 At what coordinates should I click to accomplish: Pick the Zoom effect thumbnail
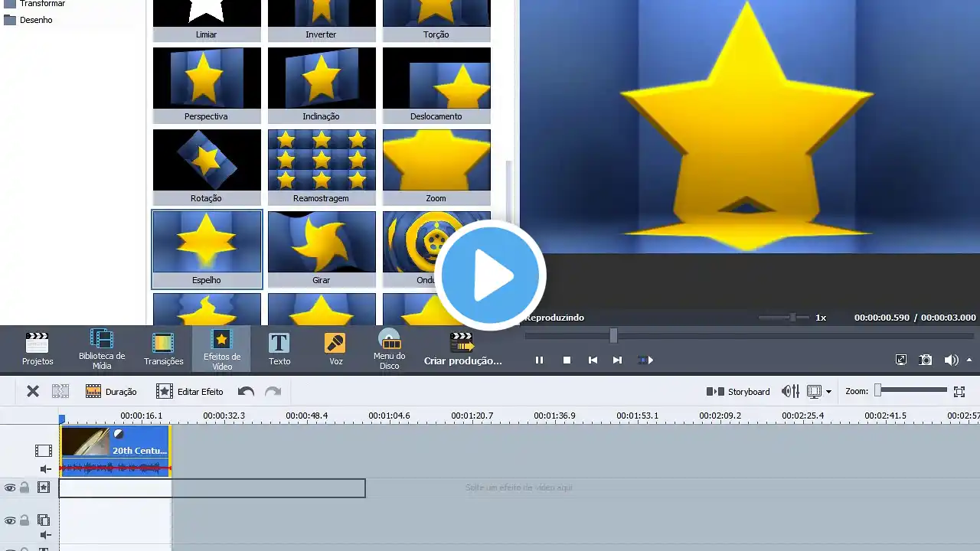coord(436,167)
